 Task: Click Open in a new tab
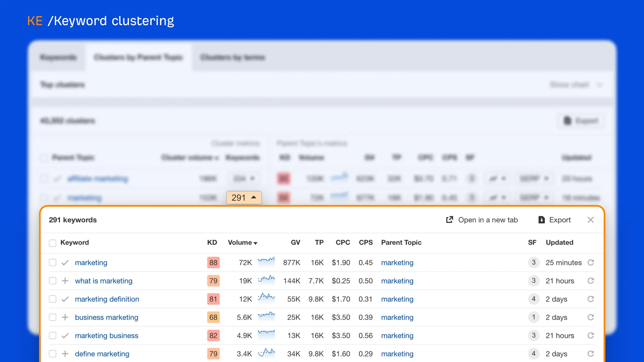(482, 220)
